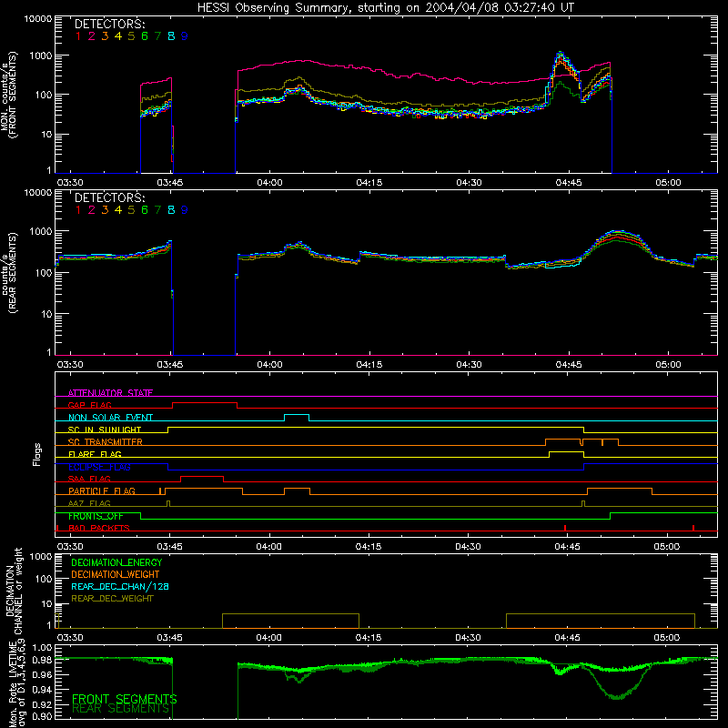Click the REAR_DEC_WEIGHT legend entry
Image resolution: width=728 pixels, height=728 pixels.
pyautogui.click(x=112, y=599)
